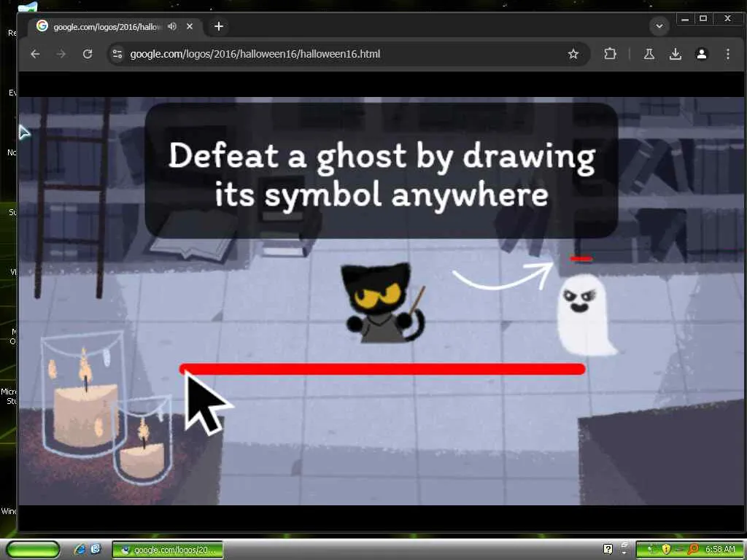This screenshot has height=560, width=747.
Task: Launch Internet Explorer from quick launch
Action: 80,550
